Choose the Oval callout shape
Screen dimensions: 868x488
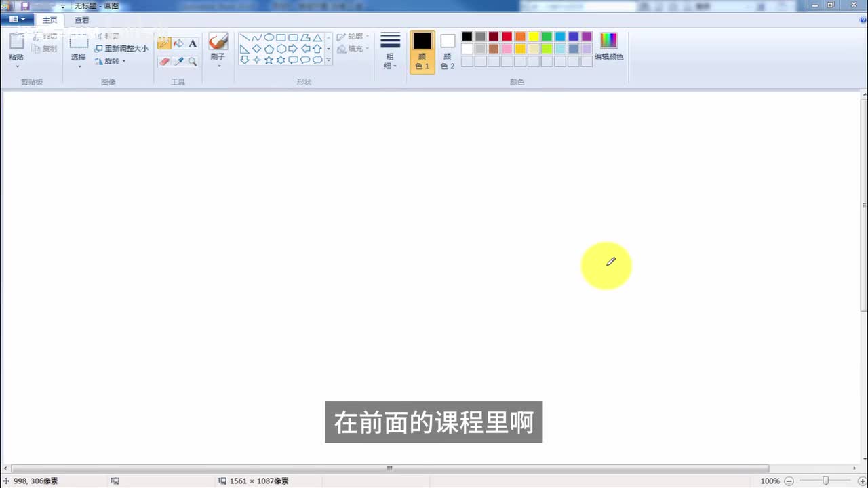[305, 60]
